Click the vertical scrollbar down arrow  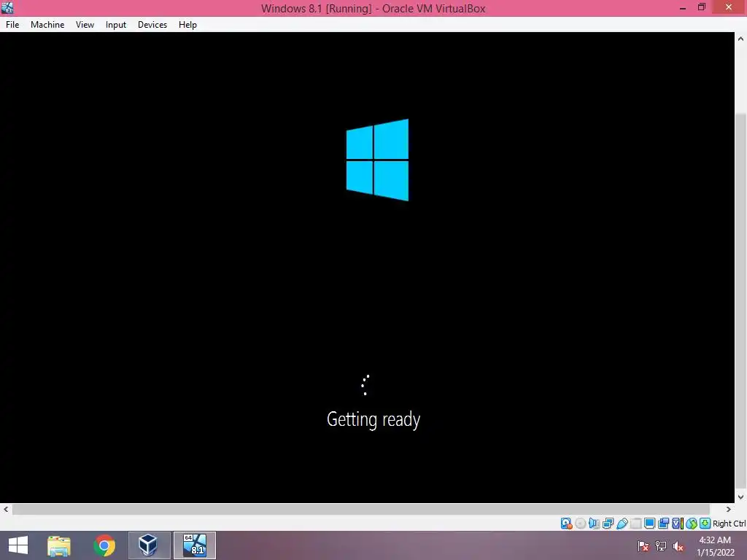click(x=741, y=497)
